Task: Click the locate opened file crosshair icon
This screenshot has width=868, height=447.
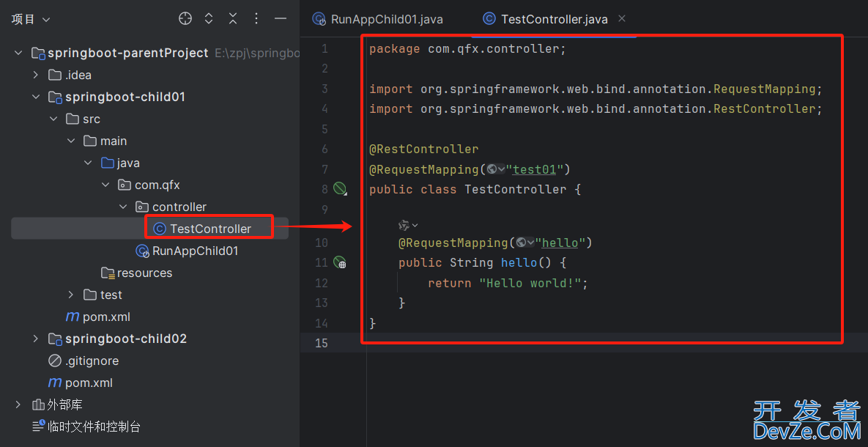Action: click(185, 19)
